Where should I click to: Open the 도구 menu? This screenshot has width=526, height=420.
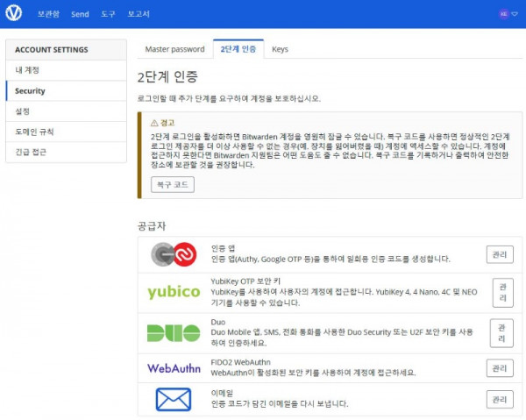point(108,15)
